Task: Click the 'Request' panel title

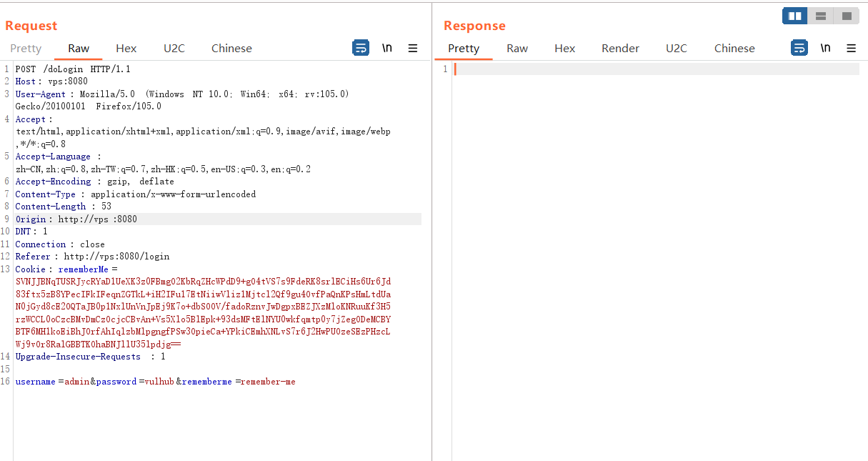Action: [31, 26]
